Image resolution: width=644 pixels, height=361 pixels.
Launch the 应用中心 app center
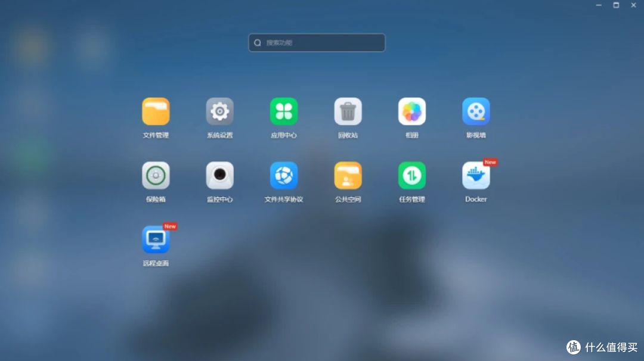(x=284, y=111)
